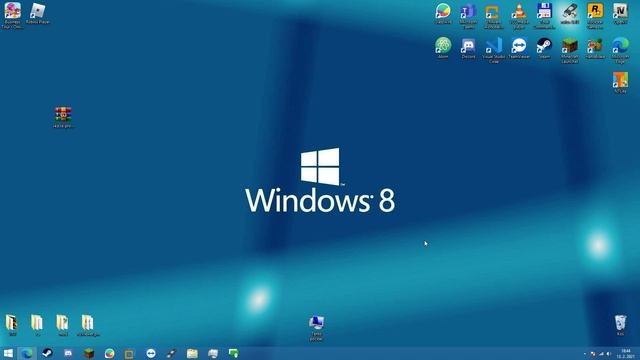Open the USB stick taskbar icon
Image resolution: width=640 pixels, height=360 pixels.
click(171, 353)
